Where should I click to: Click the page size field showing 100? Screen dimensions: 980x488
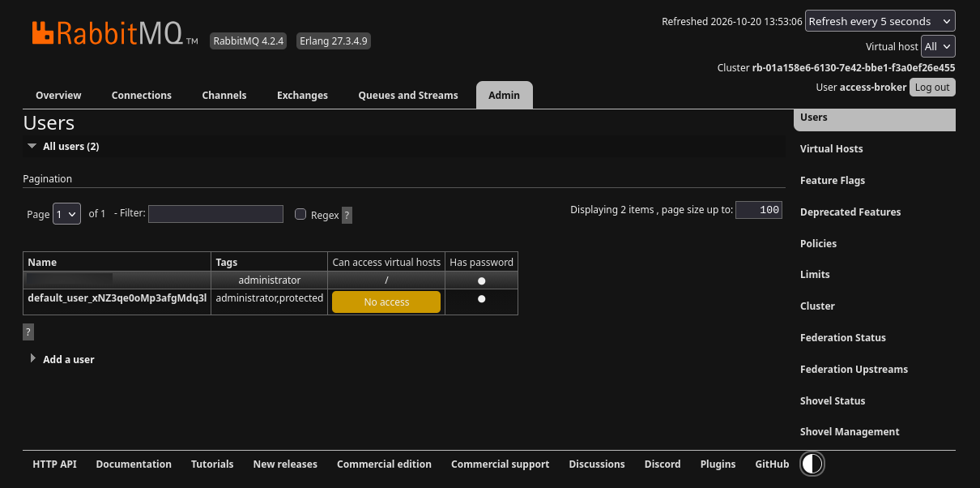pyautogui.click(x=759, y=210)
